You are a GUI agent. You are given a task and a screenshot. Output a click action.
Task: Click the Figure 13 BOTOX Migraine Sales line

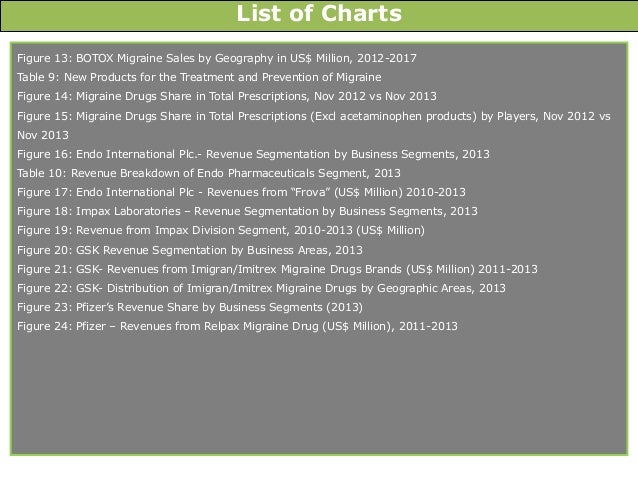point(217,58)
